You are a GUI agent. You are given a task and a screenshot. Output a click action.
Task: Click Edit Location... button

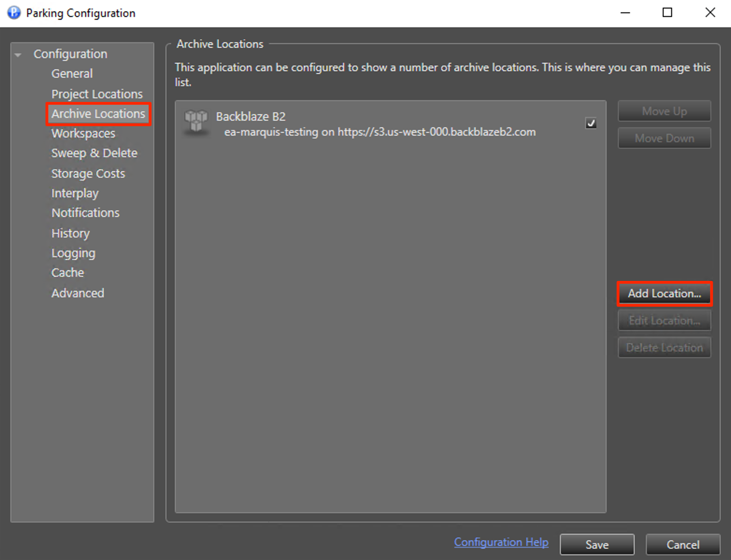click(x=664, y=321)
